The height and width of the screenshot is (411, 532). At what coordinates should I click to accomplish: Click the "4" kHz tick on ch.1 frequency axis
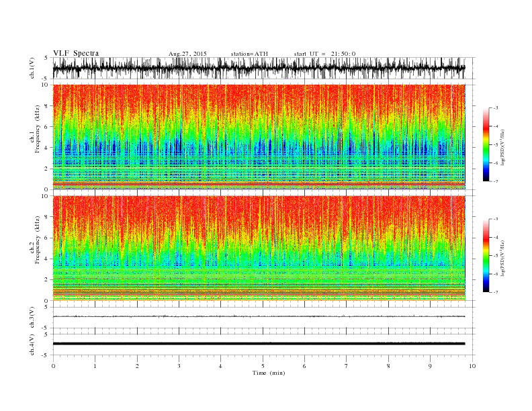(46, 148)
